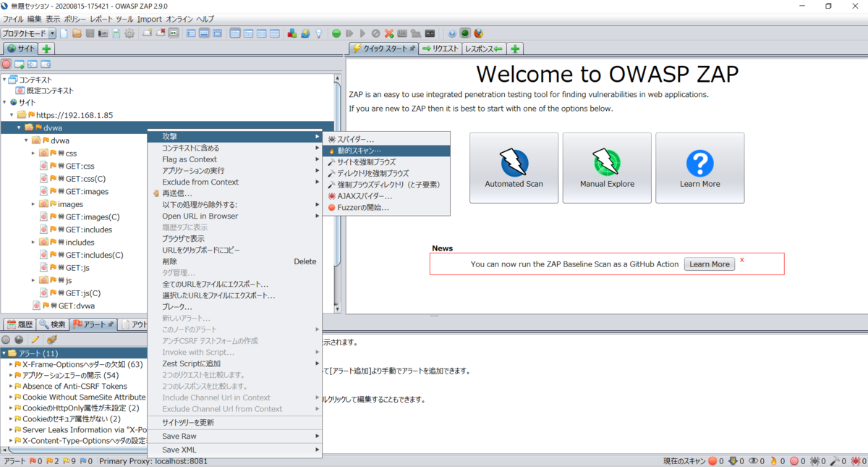Click the Open Session folder icon
Screen dimensions: 868x467
pyautogui.click(x=77, y=33)
